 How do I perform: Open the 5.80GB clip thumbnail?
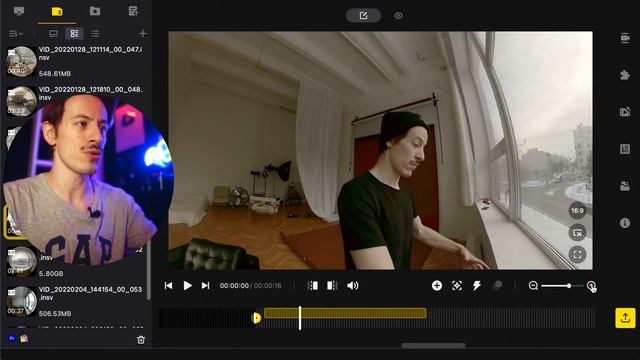click(x=21, y=261)
